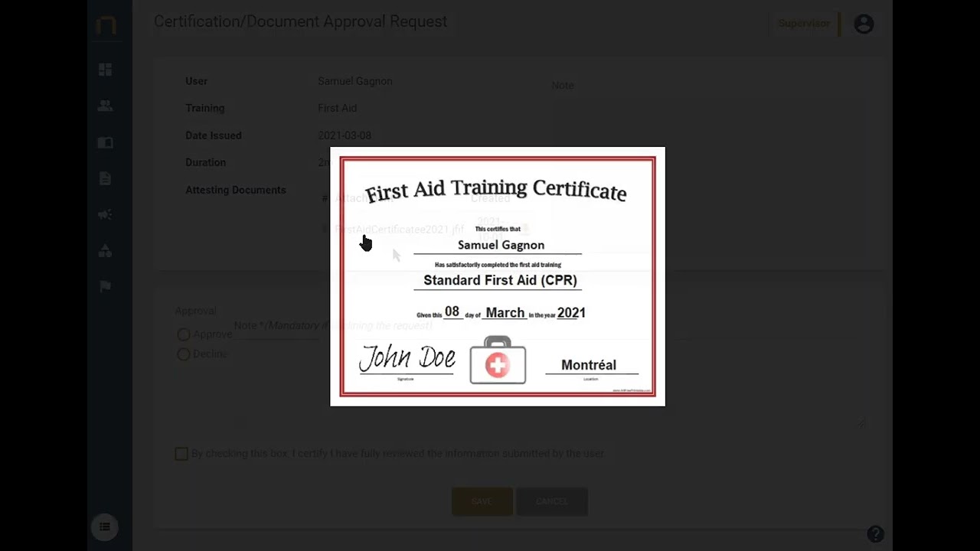Select the Approve radio button

184,334
